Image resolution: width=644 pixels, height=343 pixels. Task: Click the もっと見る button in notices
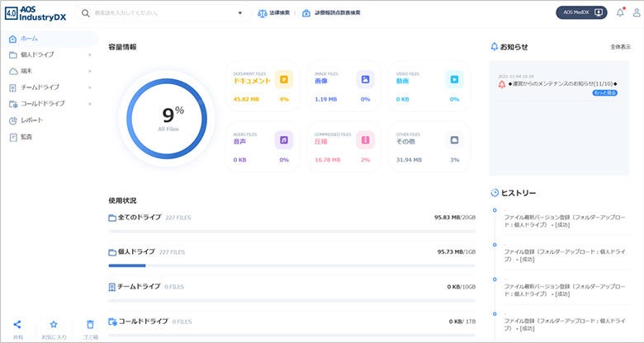click(605, 93)
